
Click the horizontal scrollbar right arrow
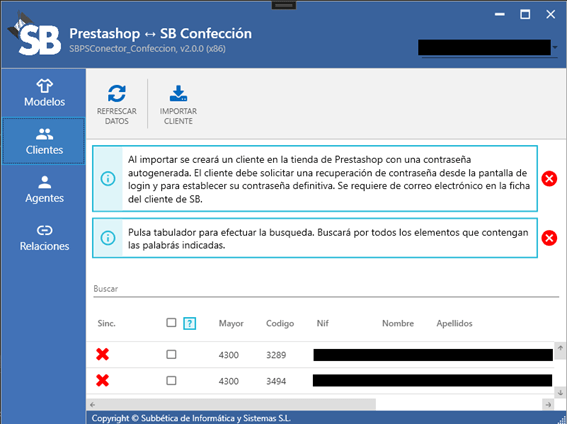pos(549,404)
